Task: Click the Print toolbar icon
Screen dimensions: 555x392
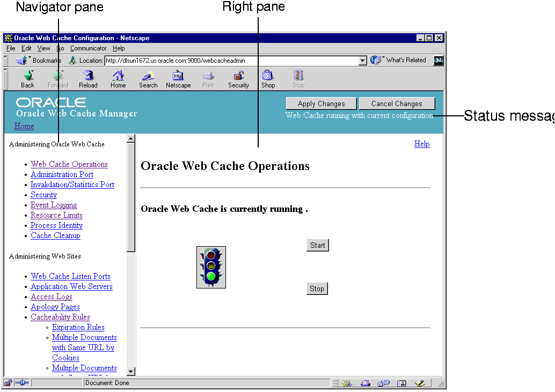Action: 208,75
